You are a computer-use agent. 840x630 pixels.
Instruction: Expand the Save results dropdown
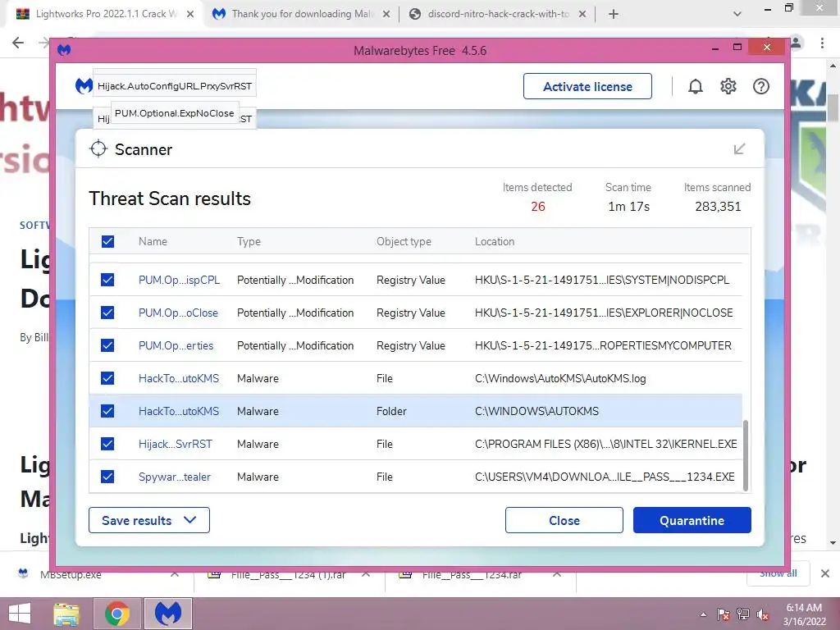149,520
